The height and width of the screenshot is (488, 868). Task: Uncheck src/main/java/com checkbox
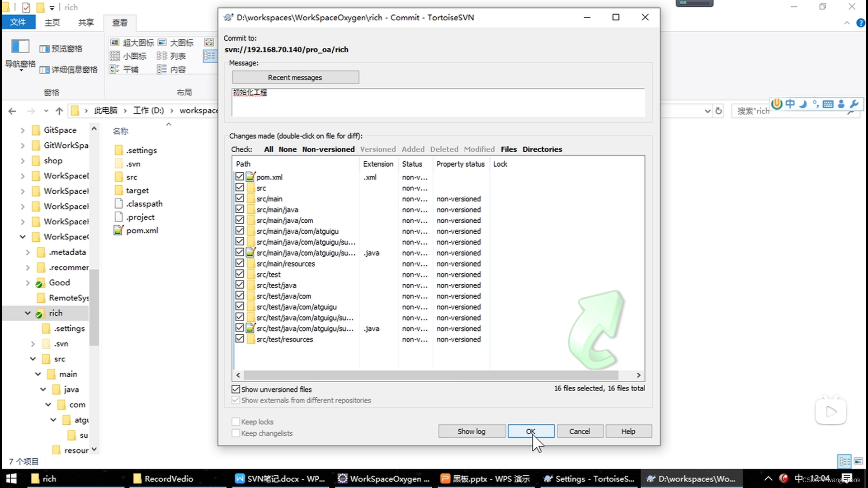pos(240,220)
